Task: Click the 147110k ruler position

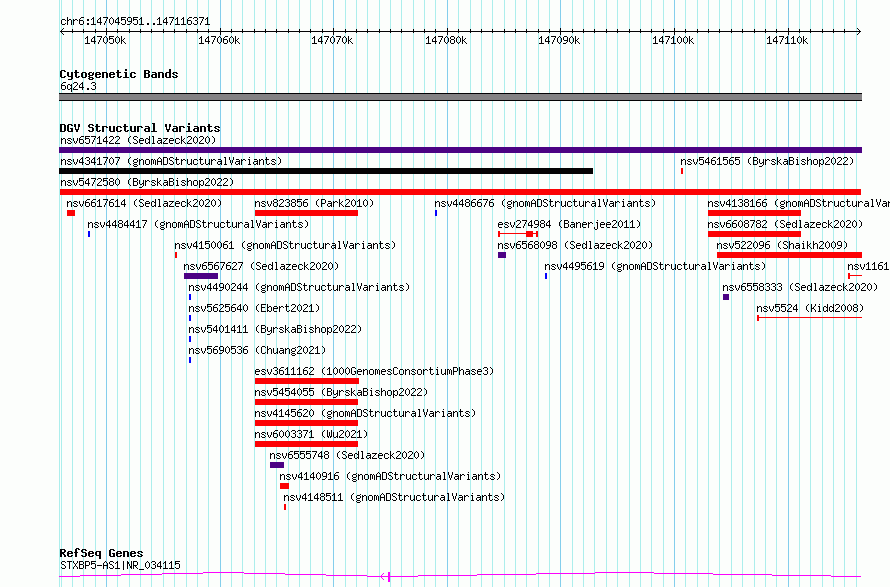Action: (787, 40)
